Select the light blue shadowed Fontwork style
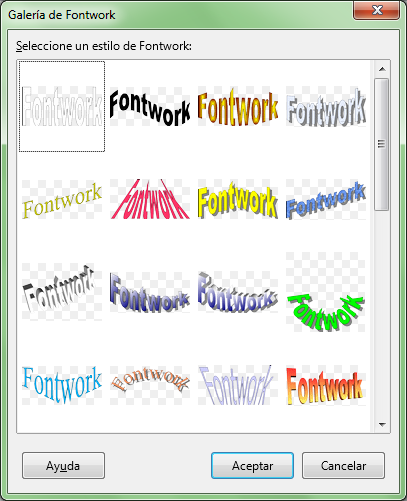The image size is (407, 501). 326,106
